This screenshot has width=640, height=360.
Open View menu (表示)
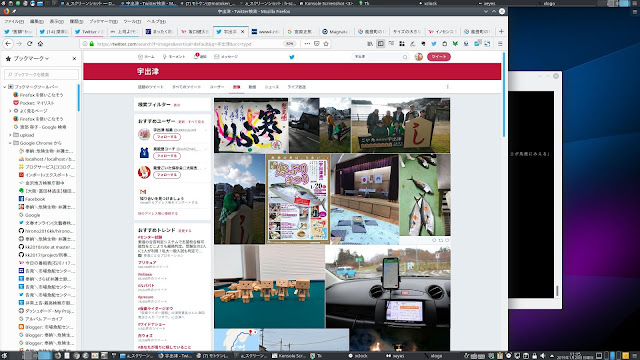point(56,21)
